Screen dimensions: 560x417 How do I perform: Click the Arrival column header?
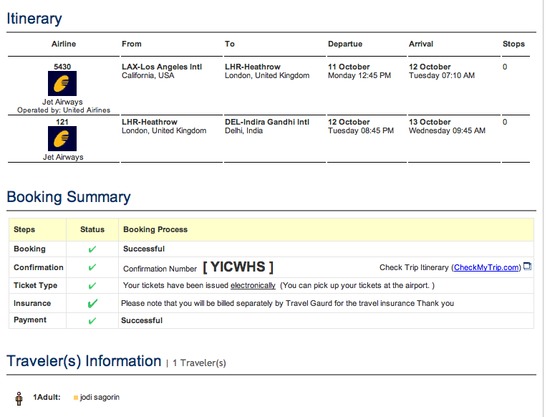coord(421,44)
